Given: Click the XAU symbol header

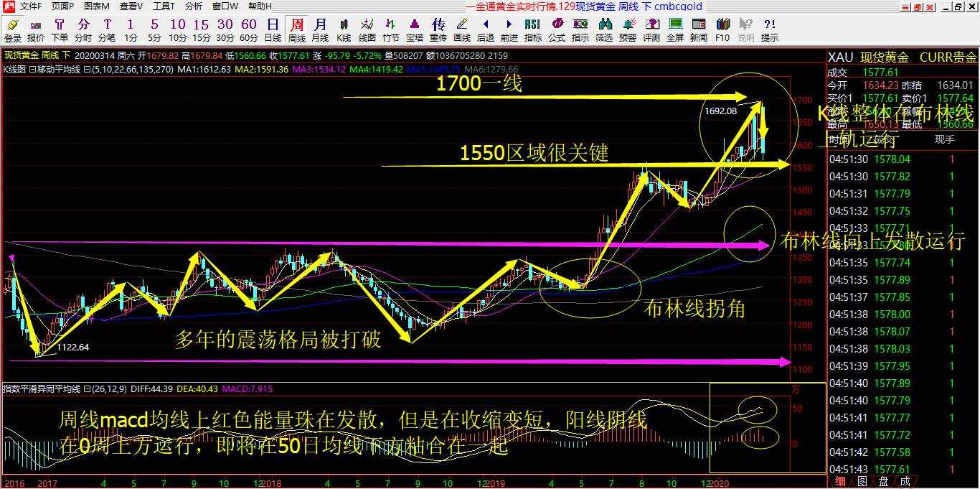Looking at the screenshot, I should point(841,57).
